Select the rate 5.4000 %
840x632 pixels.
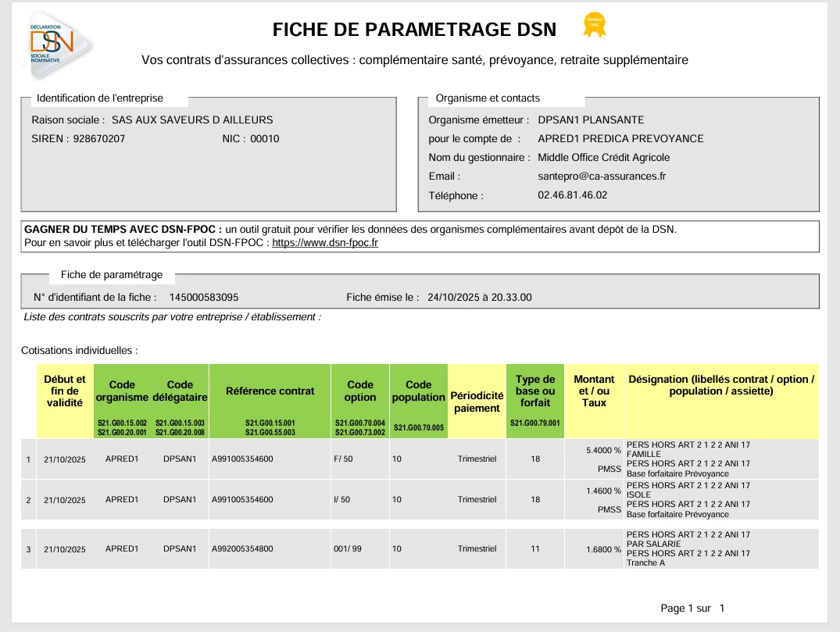click(x=603, y=451)
